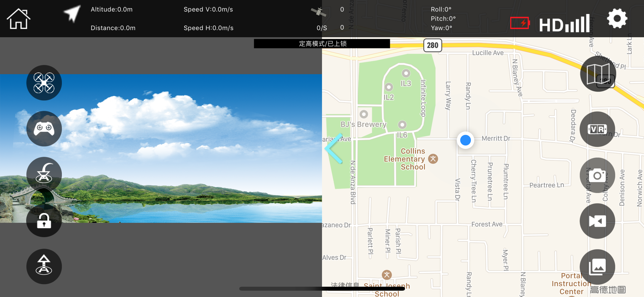Start video recording
The width and height of the screenshot is (644, 297).
click(x=597, y=221)
